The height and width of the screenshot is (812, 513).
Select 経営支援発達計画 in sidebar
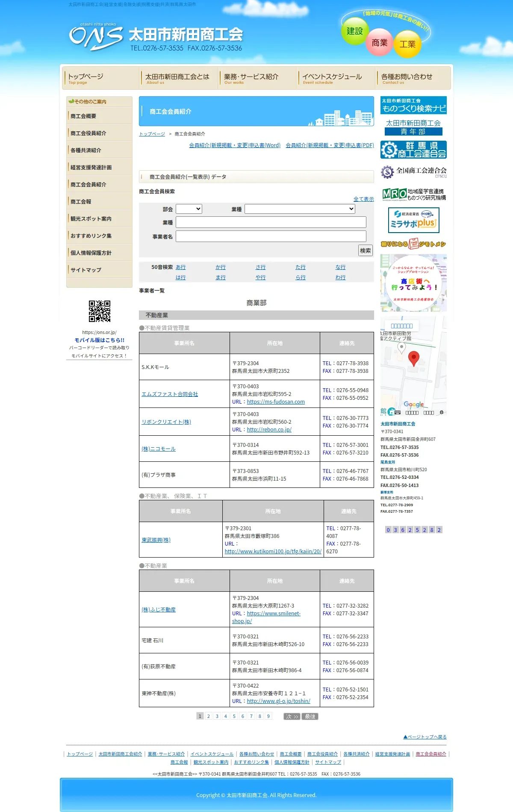click(99, 167)
